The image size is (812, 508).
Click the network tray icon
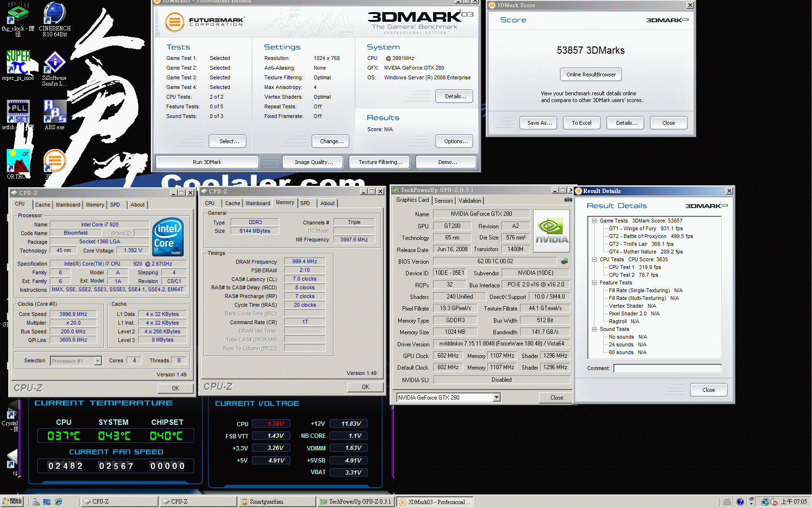click(765, 502)
